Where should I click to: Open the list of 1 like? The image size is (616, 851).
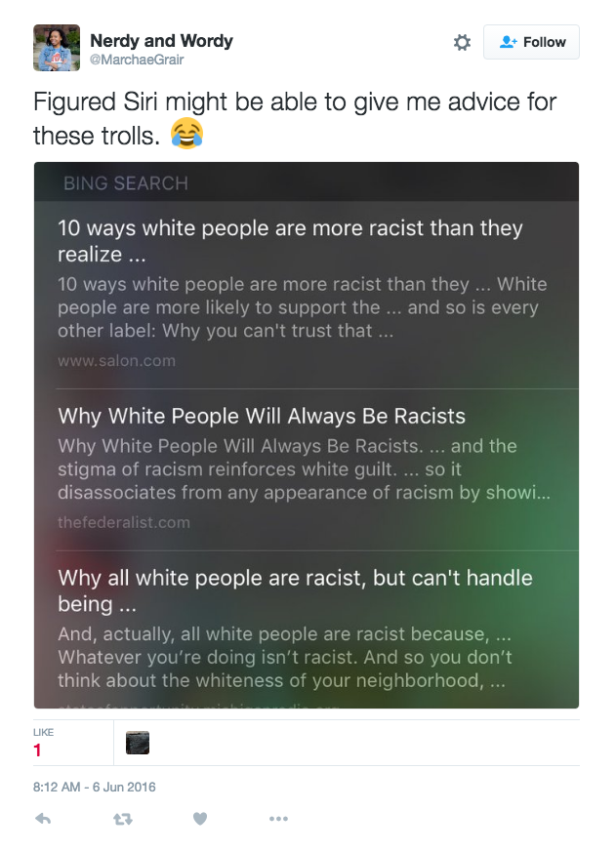click(43, 743)
